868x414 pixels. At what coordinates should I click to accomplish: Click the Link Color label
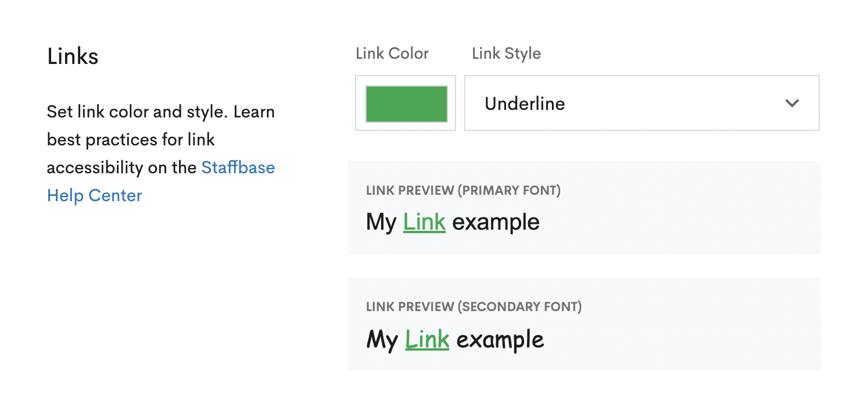pos(392,53)
